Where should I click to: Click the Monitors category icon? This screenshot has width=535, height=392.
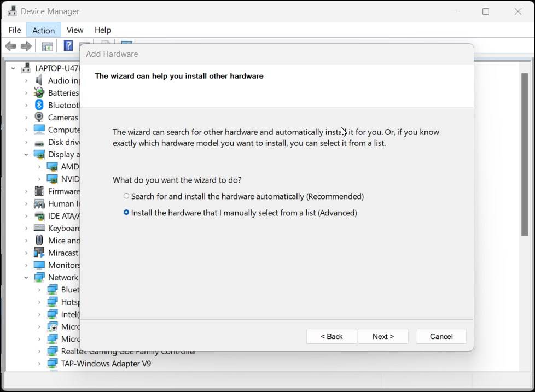pyautogui.click(x=39, y=265)
